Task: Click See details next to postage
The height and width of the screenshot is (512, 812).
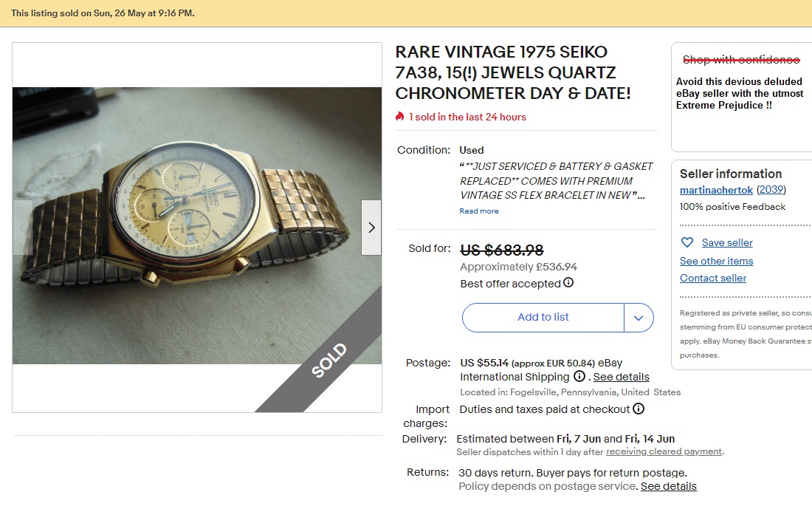Action: 622,377
